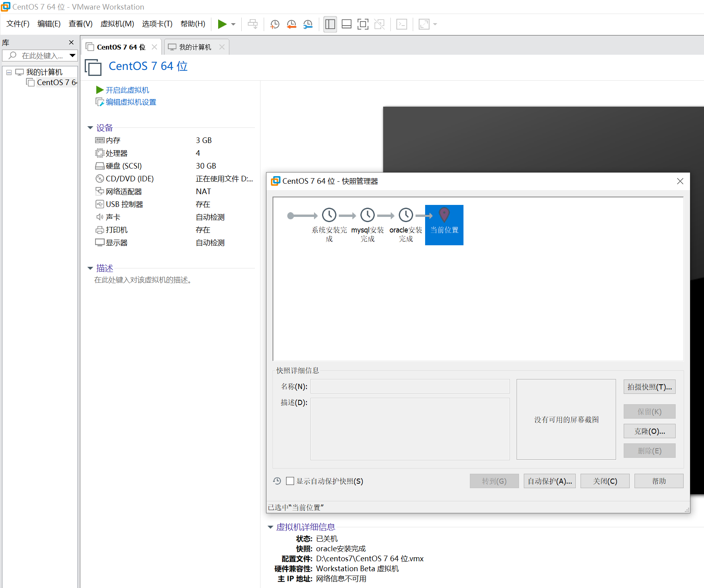Open the 虚拟机(M) menu
Image resolution: width=704 pixels, height=588 pixels.
[117, 24]
